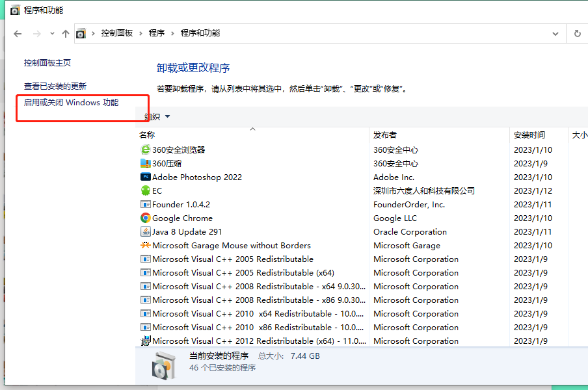
Task: Click publisher Google LLC
Action: click(395, 218)
